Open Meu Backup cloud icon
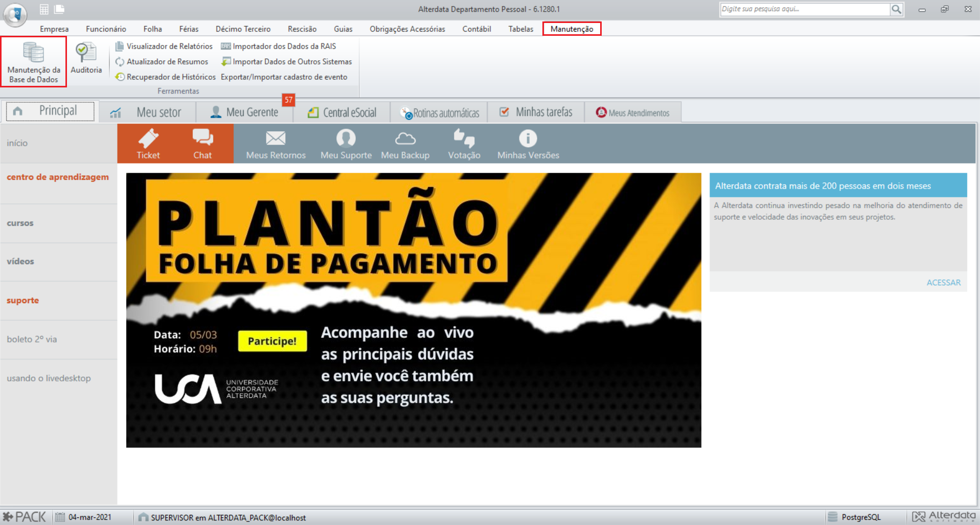The width and height of the screenshot is (980, 525). click(405, 144)
